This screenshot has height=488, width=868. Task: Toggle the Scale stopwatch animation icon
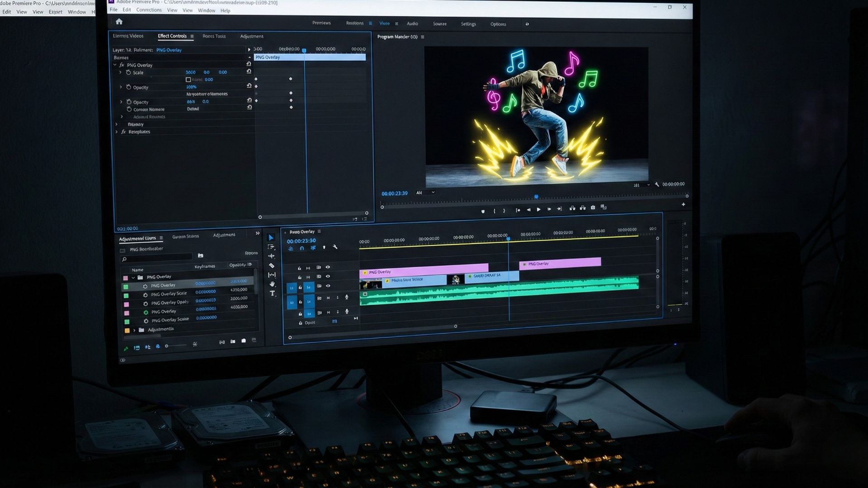click(128, 72)
